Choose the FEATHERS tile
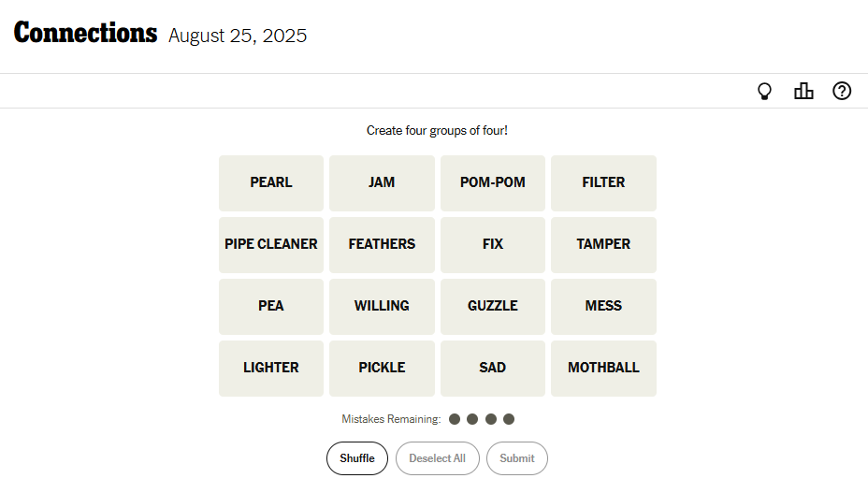This screenshot has height=493, width=868. [382, 245]
